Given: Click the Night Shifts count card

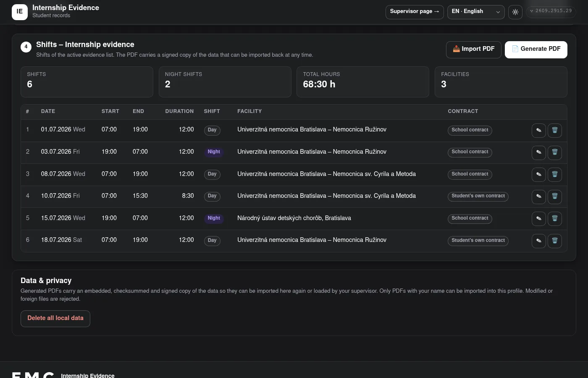Looking at the screenshot, I should pos(225,81).
